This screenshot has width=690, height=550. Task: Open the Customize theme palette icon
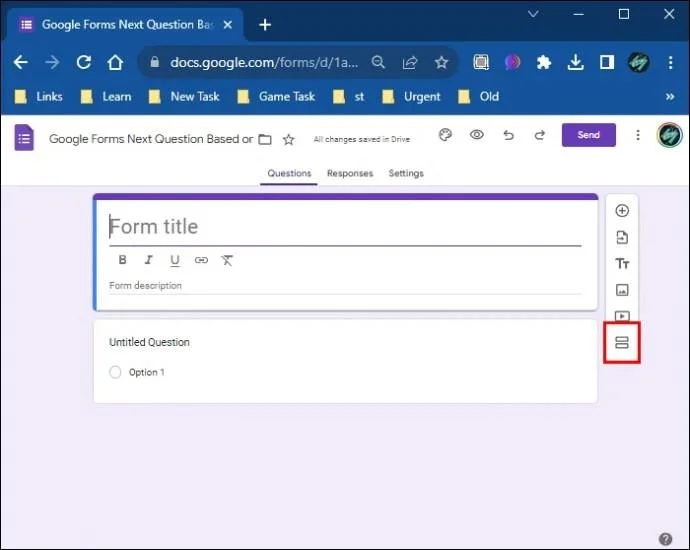tap(445, 135)
